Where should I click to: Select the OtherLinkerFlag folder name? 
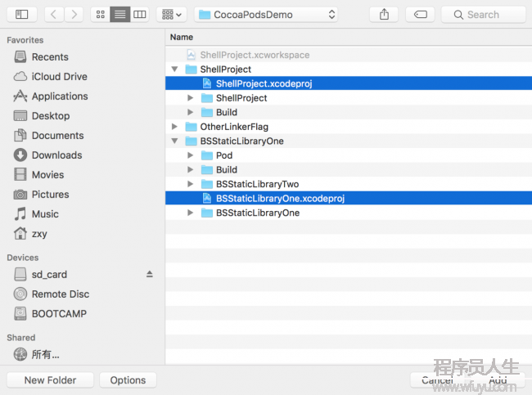point(234,127)
